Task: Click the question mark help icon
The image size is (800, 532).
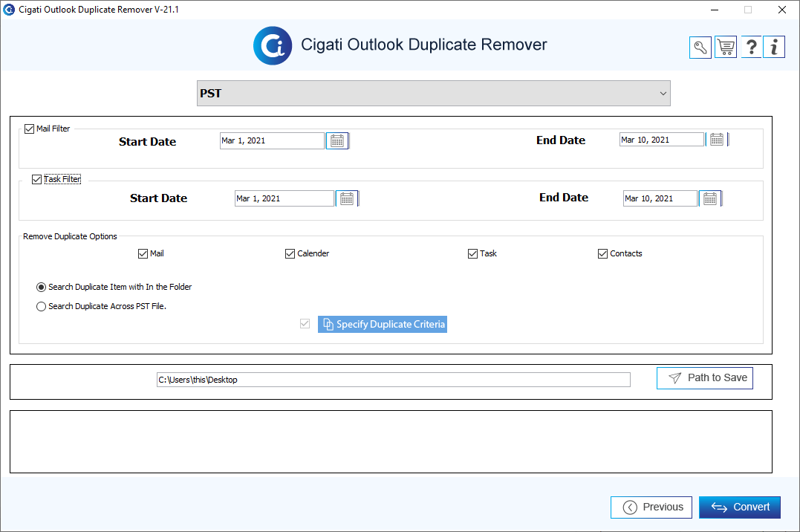Action: (751, 48)
